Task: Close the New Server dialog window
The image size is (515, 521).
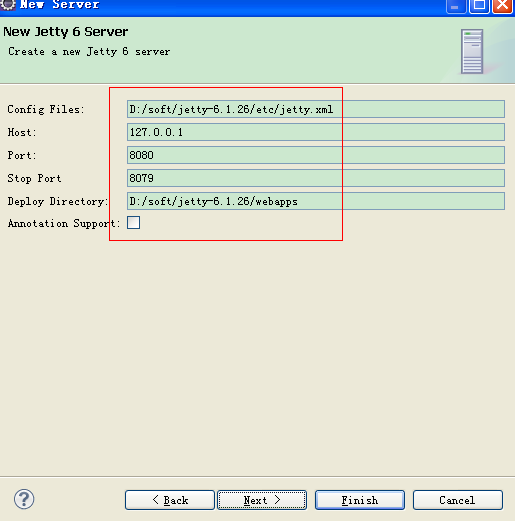Action: 502,5
